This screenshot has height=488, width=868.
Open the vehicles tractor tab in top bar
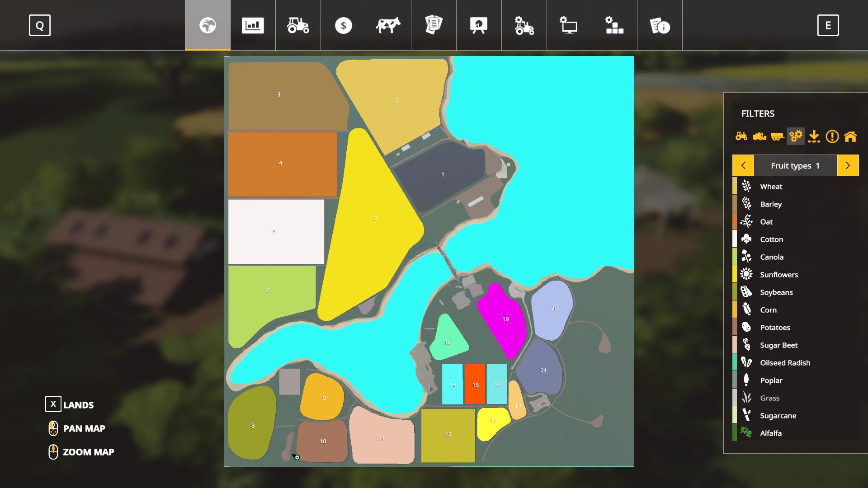pyautogui.click(x=298, y=25)
